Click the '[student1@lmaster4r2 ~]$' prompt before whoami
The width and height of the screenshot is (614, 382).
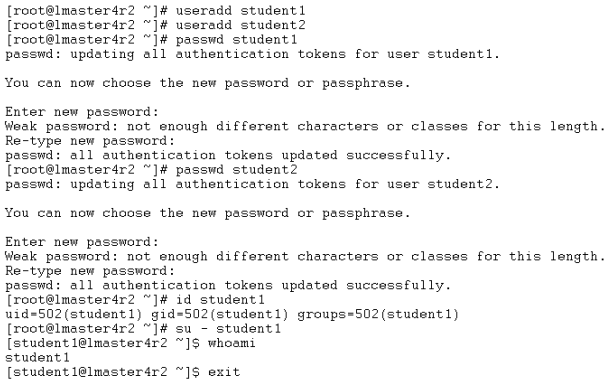click(103, 343)
